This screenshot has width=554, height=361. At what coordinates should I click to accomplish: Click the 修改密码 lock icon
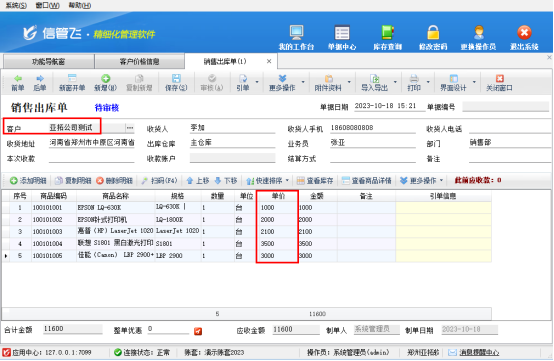(433, 32)
